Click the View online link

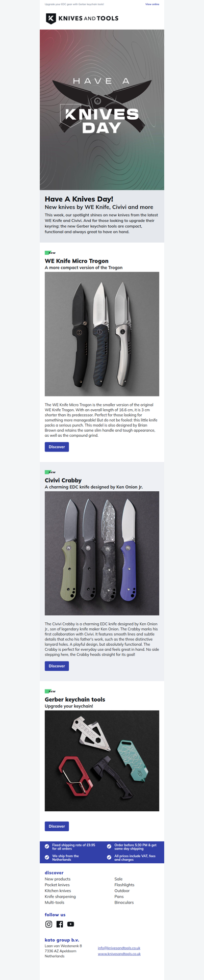click(152, 4)
